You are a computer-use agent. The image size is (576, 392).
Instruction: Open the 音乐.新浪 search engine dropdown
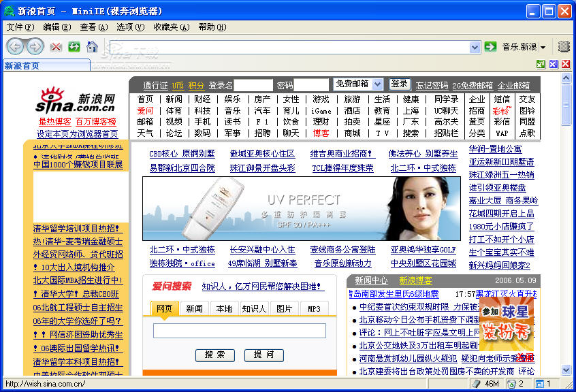pyautogui.click(x=543, y=48)
